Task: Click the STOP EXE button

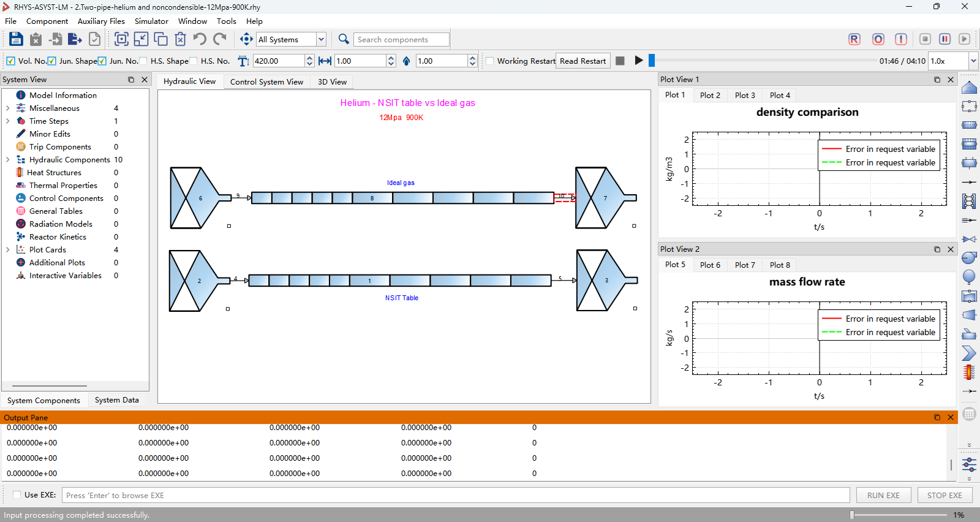Action: point(944,495)
